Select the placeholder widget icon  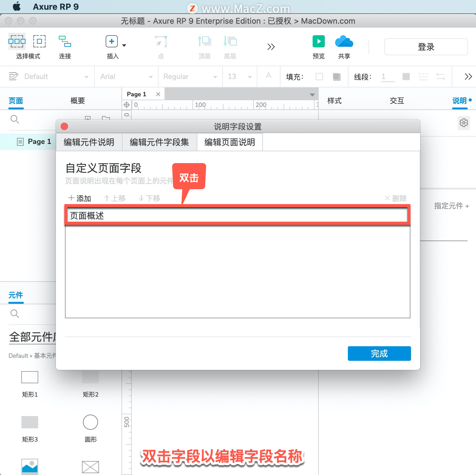click(x=90, y=467)
